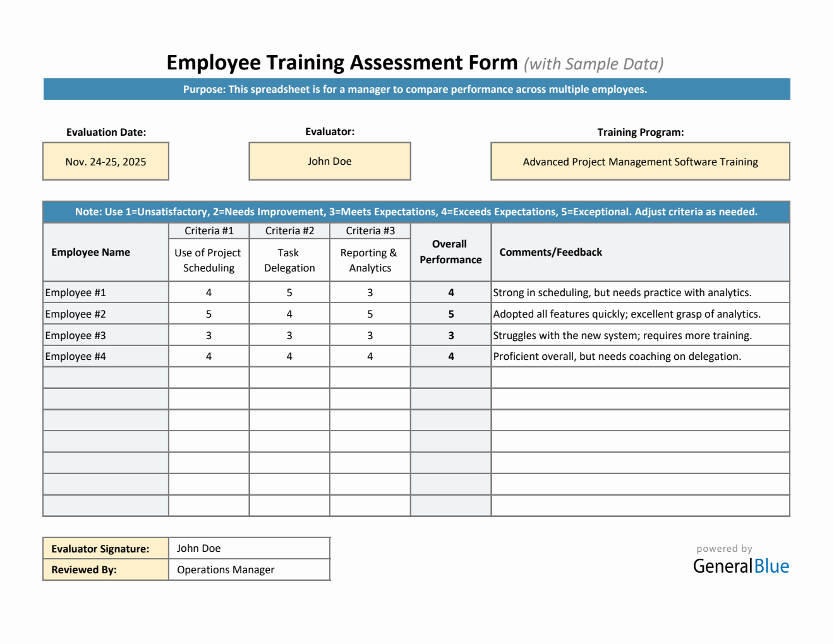Click Employee #3's Task Delegation score
This screenshot has height=644, width=834.
pos(289,335)
